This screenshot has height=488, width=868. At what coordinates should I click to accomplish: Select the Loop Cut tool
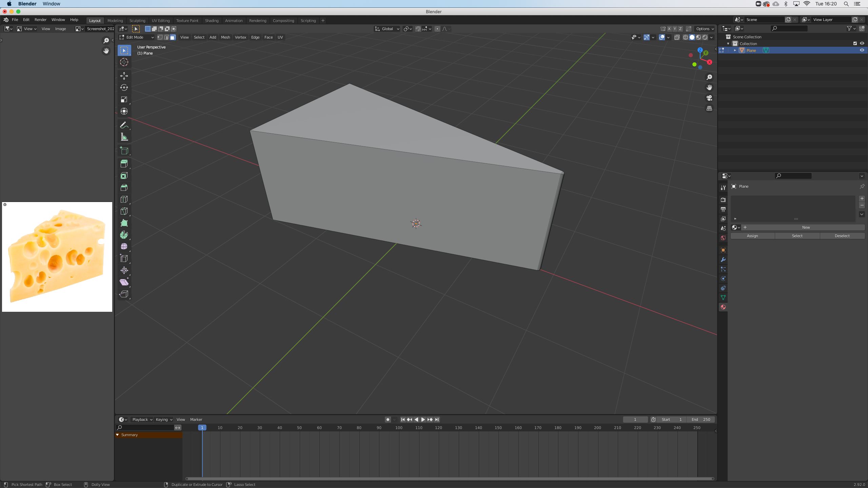[x=124, y=200]
